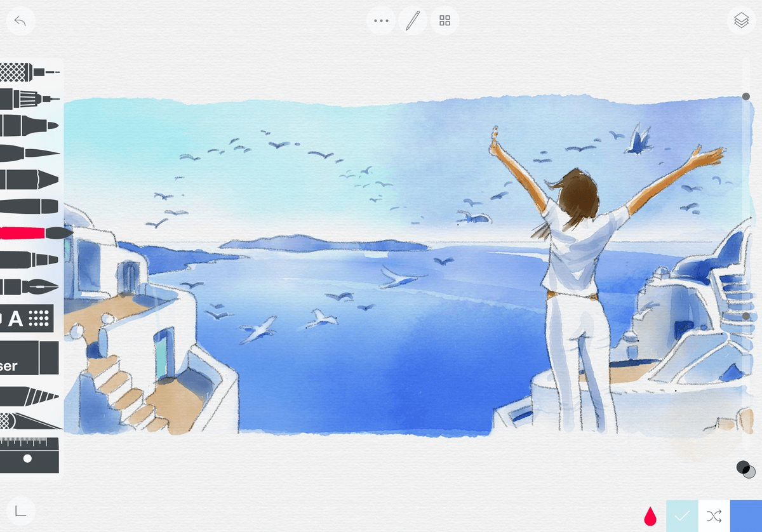Select the red-banded watercolor brush
Screen dimensions: 762x532
tap(32, 233)
